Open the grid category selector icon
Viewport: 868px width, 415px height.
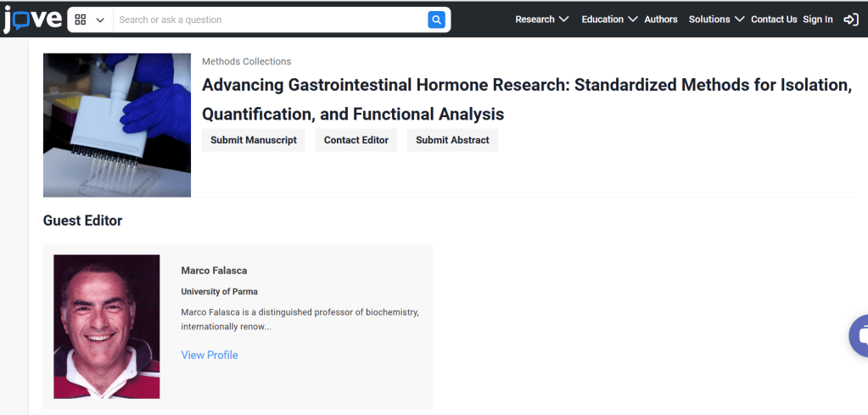coord(81,20)
